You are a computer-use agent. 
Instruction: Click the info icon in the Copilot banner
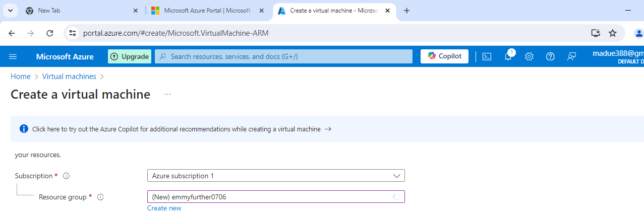pos(24,129)
